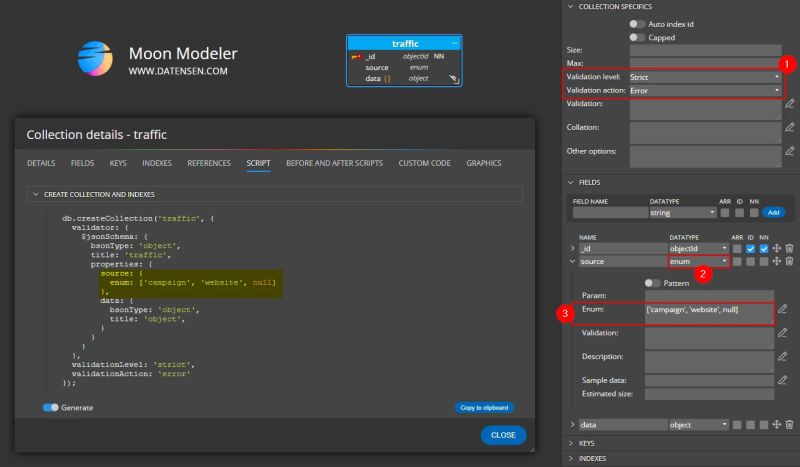Viewport: 800px width, 467px height.
Task: Open source datatype enum dropdown
Action: (x=698, y=261)
